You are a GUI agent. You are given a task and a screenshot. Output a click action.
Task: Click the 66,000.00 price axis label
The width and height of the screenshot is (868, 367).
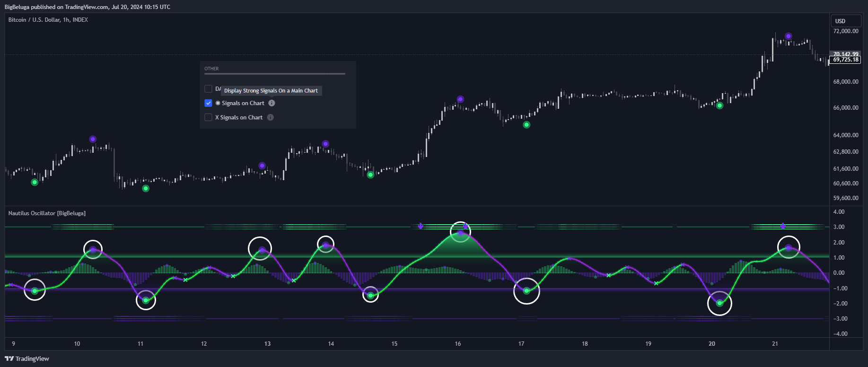point(846,108)
